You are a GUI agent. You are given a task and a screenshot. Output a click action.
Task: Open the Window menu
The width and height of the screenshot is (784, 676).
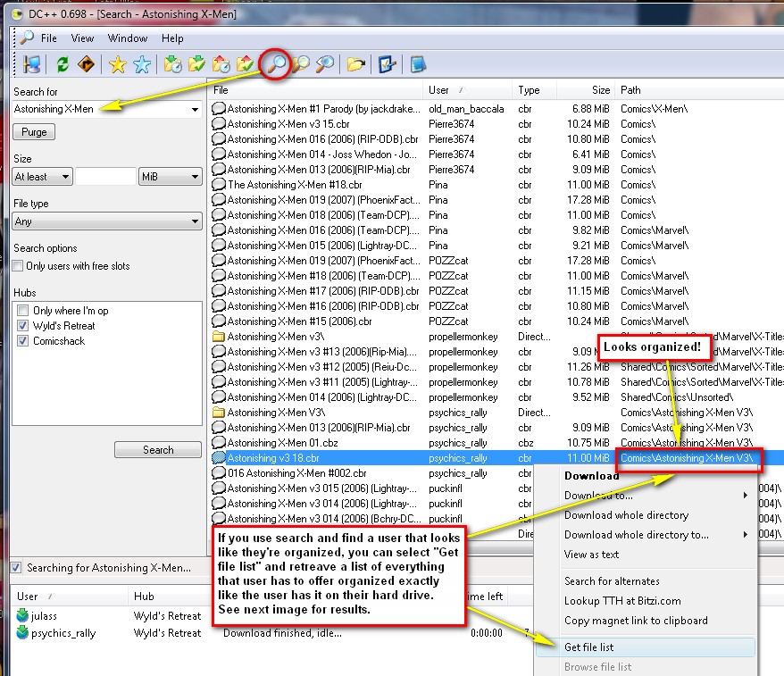(128, 38)
